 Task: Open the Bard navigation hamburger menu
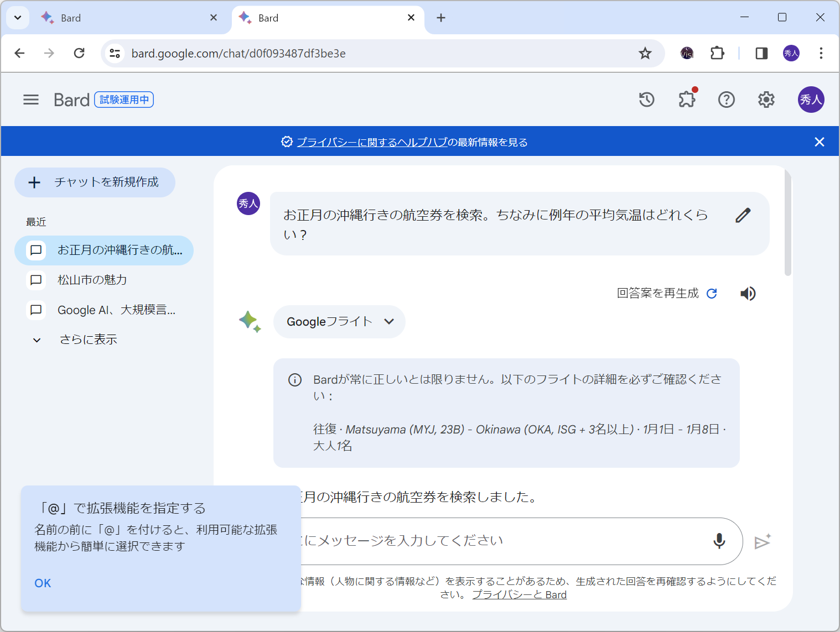(x=31, y=100)
